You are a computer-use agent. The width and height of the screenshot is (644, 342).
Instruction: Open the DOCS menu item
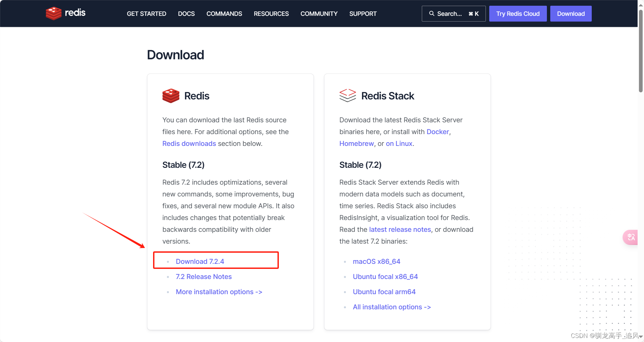click(x=186, y=14)
